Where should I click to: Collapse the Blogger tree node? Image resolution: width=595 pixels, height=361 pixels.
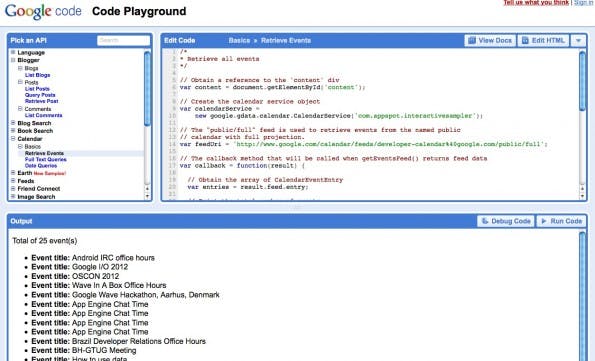pos(13,60)
